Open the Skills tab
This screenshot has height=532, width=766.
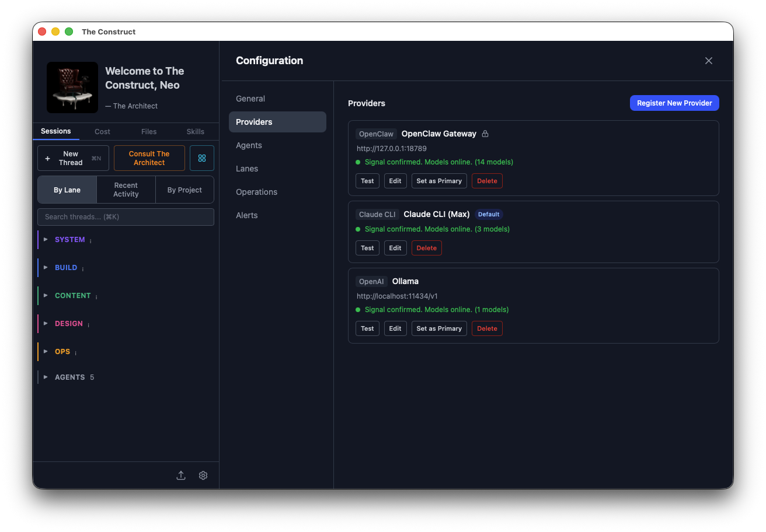click(196, 132)
